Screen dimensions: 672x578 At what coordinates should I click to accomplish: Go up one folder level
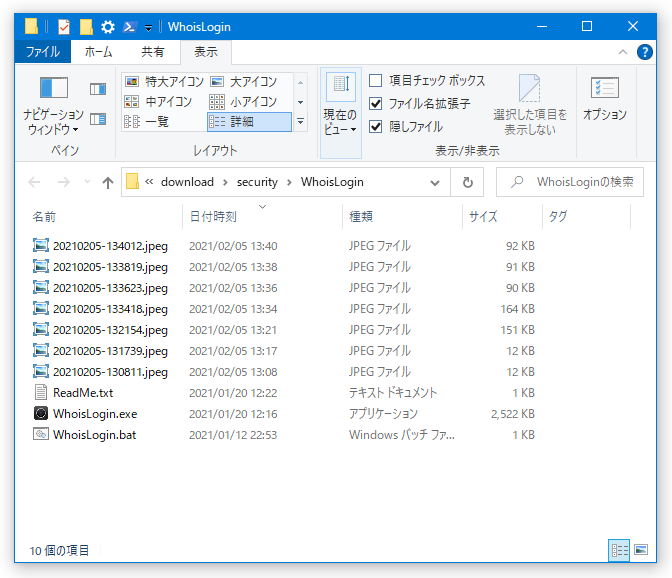[108, 183]
